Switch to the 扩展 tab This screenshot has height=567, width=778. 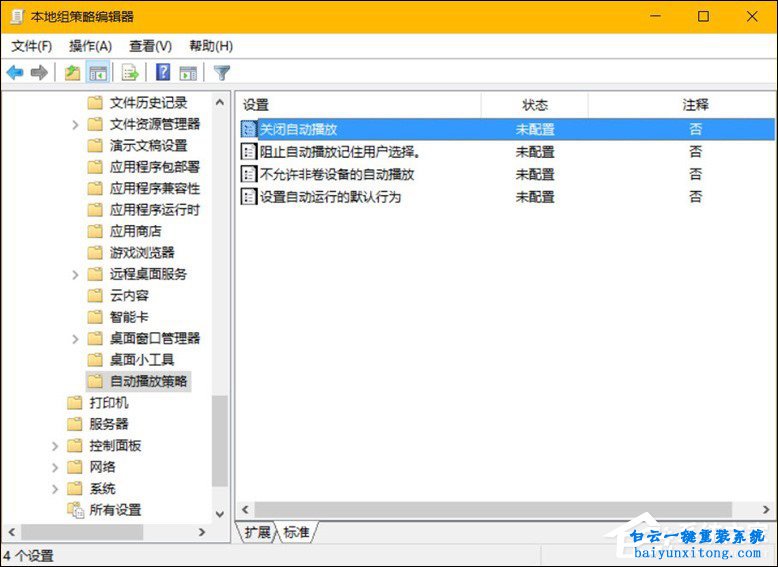pyautogui.click(x=257, y=532)
